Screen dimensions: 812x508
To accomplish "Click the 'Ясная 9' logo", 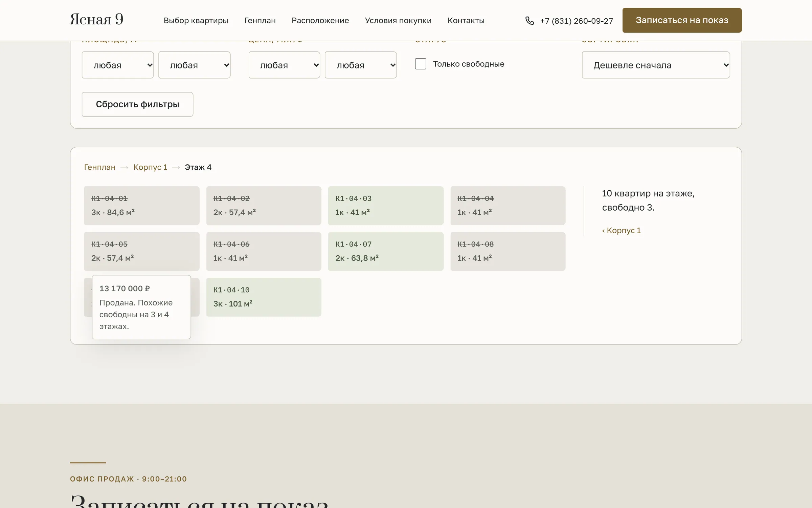I will (96, 19).
